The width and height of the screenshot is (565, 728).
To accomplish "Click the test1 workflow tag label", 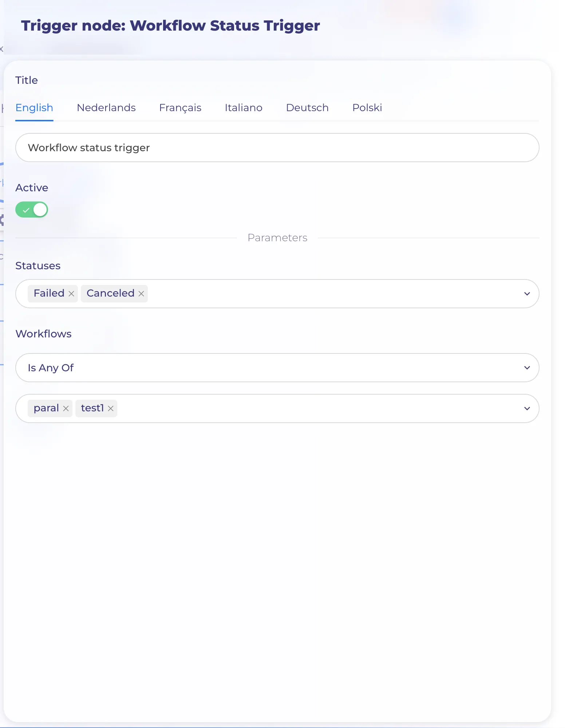I will click(92, 408).
